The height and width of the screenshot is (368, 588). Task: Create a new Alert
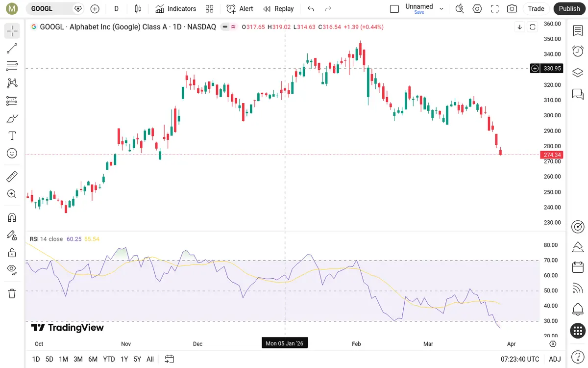point(240,9)
